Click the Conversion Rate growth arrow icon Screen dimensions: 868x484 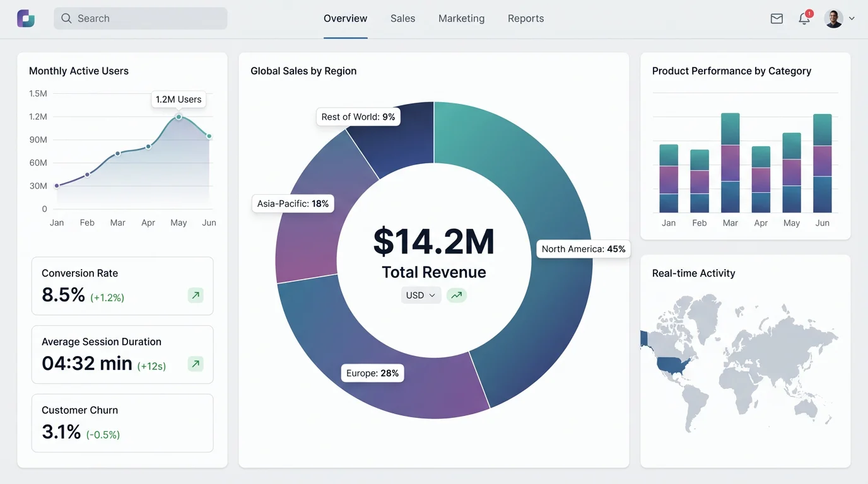[x=195, y=295]
